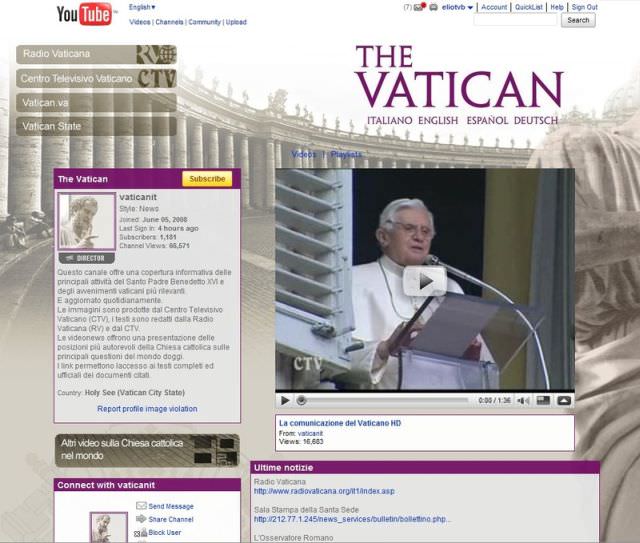Open La comunicazione del Vaticano HD title
Image resolution: width=640 pixels, height=543 pixels.
pos(340,423)
